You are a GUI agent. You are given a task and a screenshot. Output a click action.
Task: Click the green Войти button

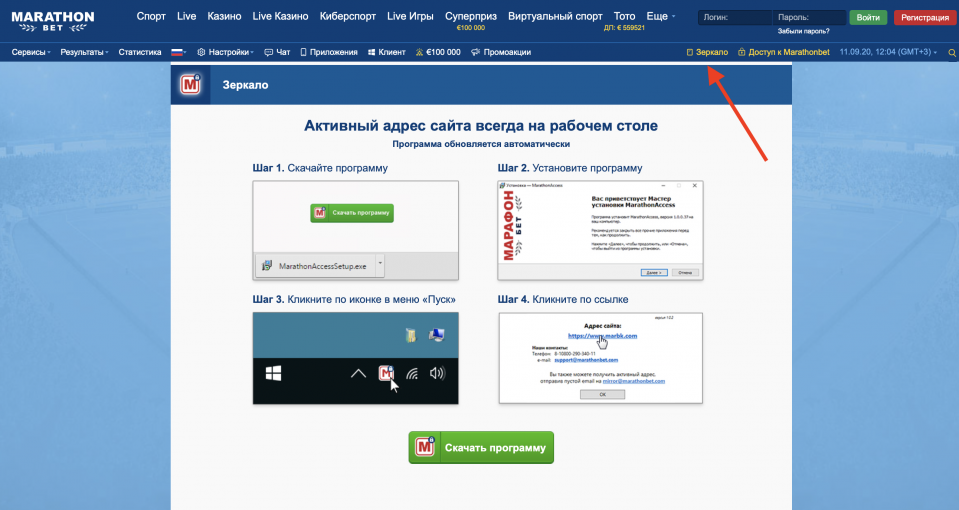click(868, 17)
